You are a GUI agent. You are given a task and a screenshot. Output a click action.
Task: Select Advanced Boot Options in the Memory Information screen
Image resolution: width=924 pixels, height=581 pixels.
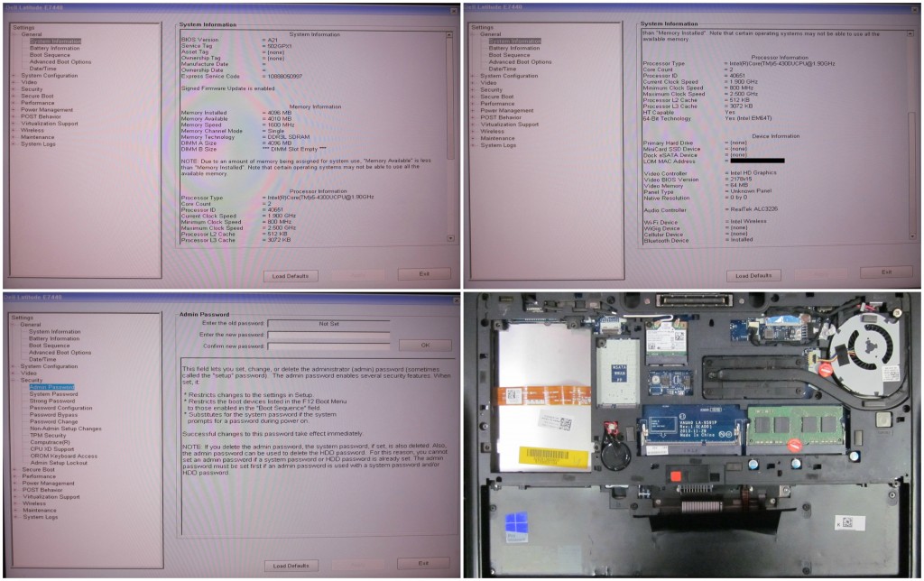pyautogui.click(x=60, y=62)
